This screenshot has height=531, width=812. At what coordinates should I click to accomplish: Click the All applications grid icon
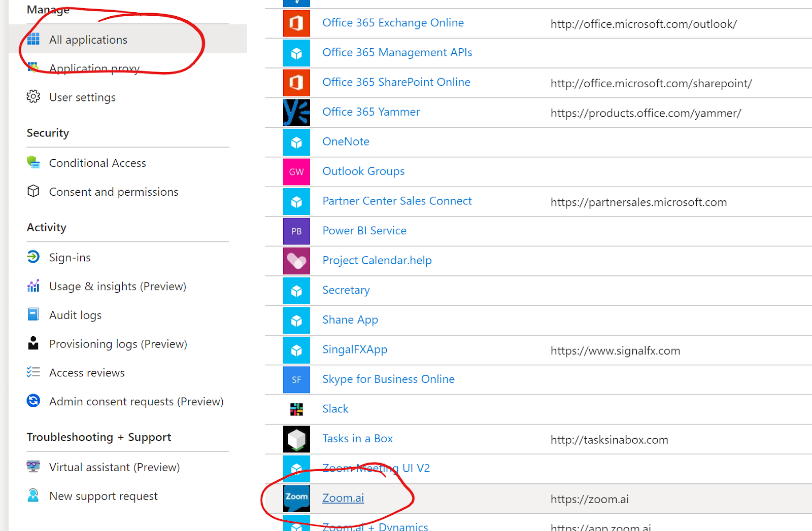tap(33, 39)
